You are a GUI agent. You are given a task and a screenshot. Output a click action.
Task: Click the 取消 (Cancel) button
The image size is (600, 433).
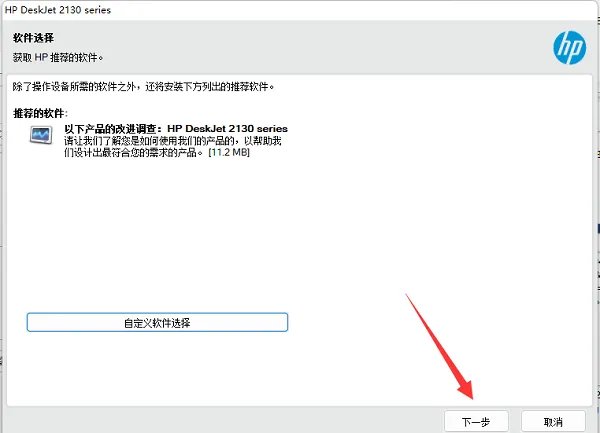tap(553, 422)
